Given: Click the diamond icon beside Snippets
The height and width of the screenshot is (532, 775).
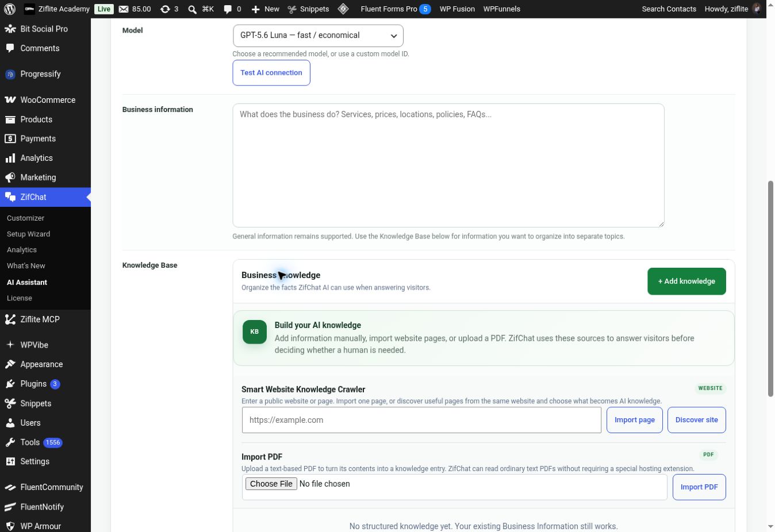Looking at the screenshot, I should click(x=343, y=9).
